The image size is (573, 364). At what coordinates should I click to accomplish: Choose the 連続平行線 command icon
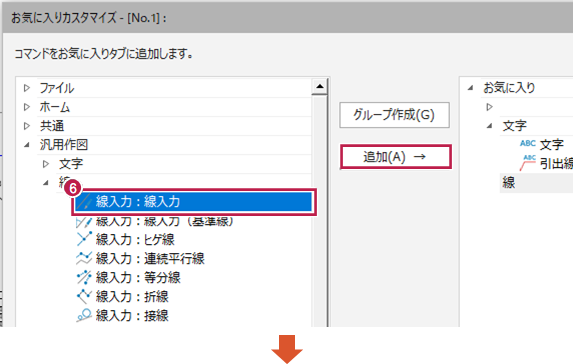click(84, 258)
